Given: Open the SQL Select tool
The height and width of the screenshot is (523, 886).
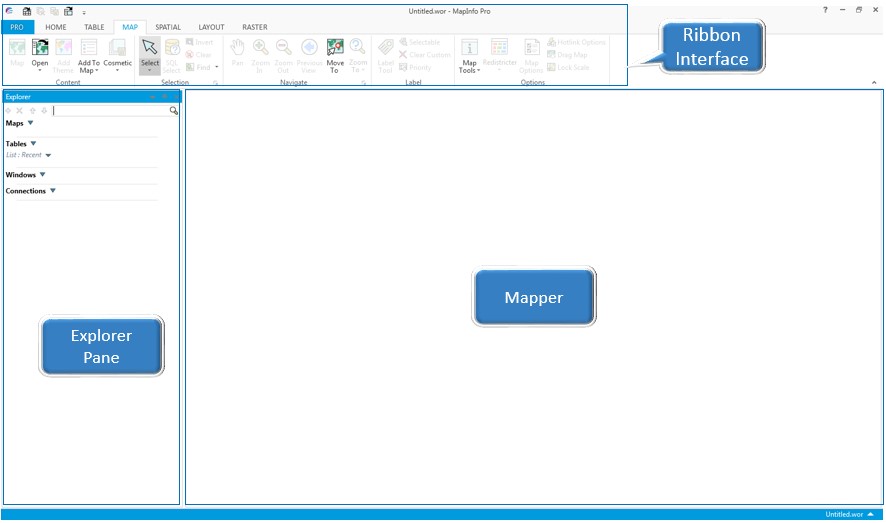Looking at the screenshot, I should click(x=172, y=55).
